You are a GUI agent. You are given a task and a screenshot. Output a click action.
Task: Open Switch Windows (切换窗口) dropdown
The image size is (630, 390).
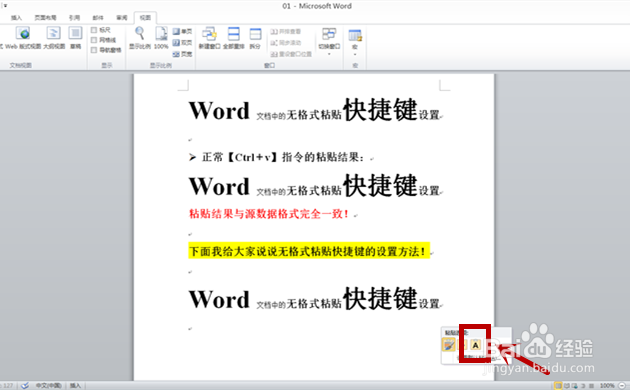pyautogui.click(x=329, y=41)
